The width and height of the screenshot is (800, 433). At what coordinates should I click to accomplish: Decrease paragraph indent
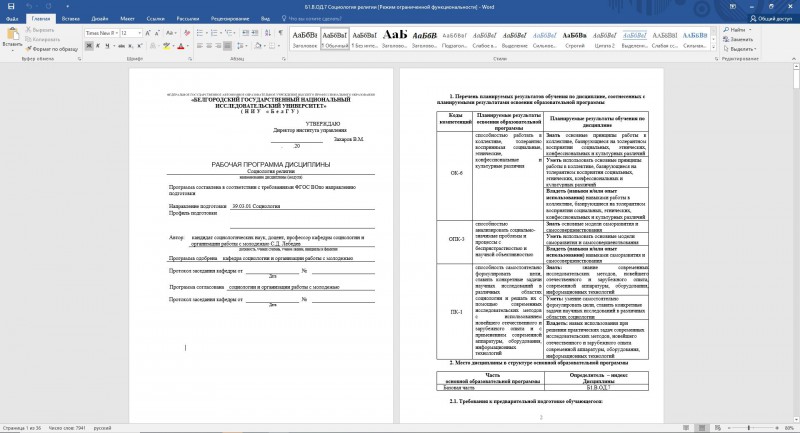246,33
